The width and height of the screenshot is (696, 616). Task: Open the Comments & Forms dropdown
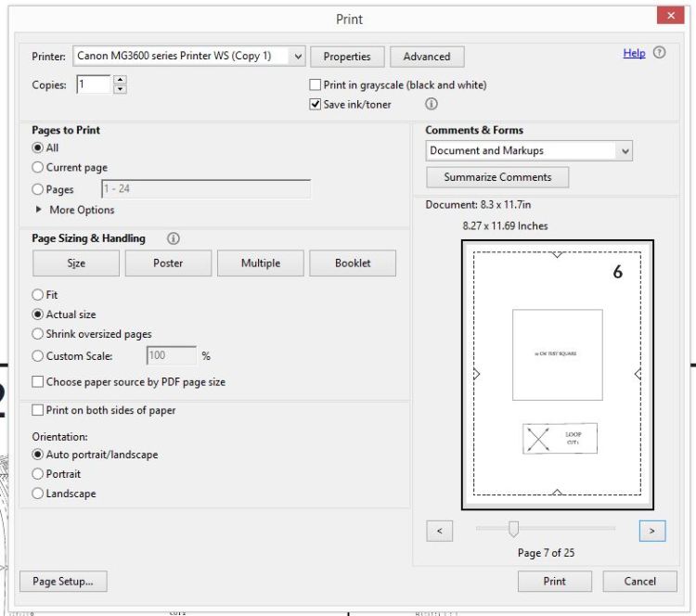(x=625, y=150)
